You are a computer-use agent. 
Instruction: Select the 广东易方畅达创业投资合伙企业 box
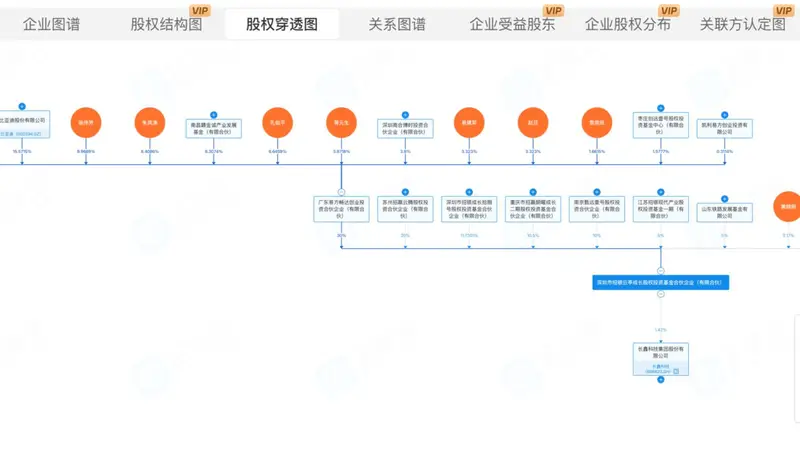[x=341, y=209]
